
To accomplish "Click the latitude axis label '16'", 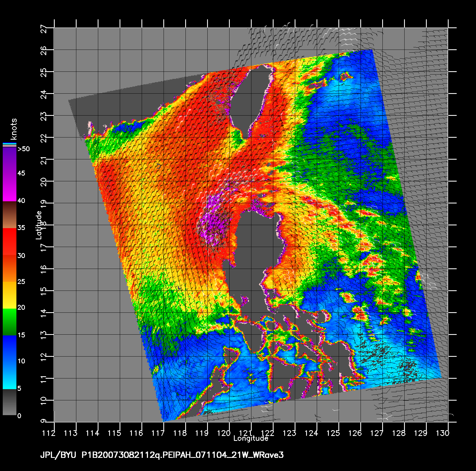I will click(44, 270).
